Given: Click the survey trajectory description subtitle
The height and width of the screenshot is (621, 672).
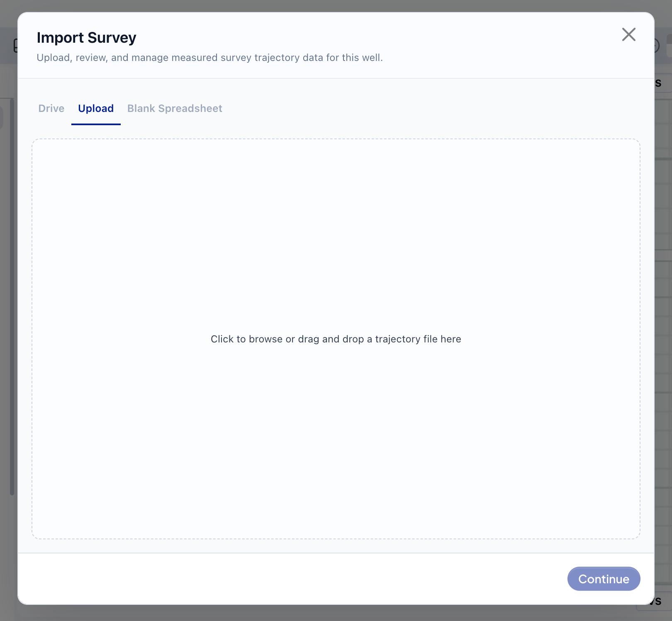Looking at the screenshot, I should click(x=209, y=58).
